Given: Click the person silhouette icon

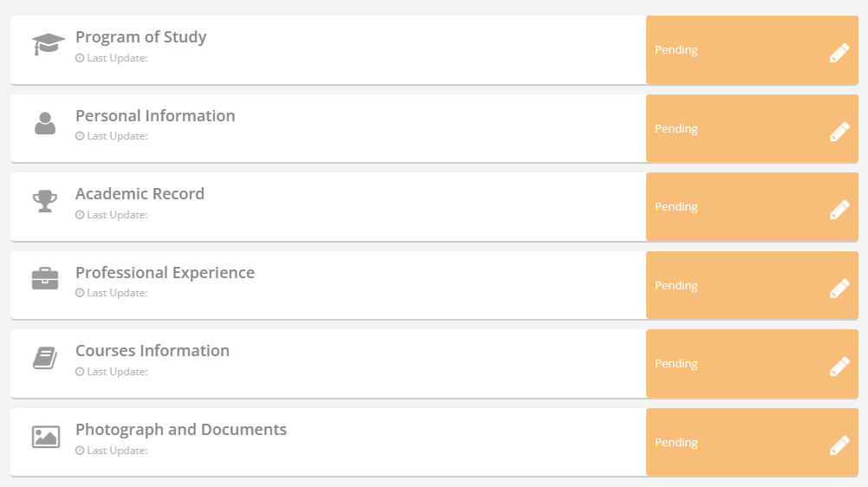Looking at the screenshot, I should pyautogui.click(x=45, y=123).
